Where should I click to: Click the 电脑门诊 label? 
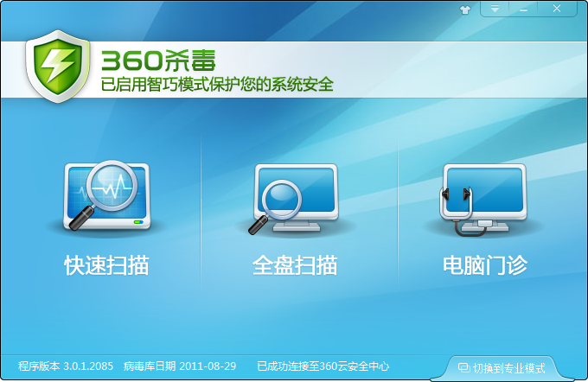pyautogui.click(x=485, y=265)
